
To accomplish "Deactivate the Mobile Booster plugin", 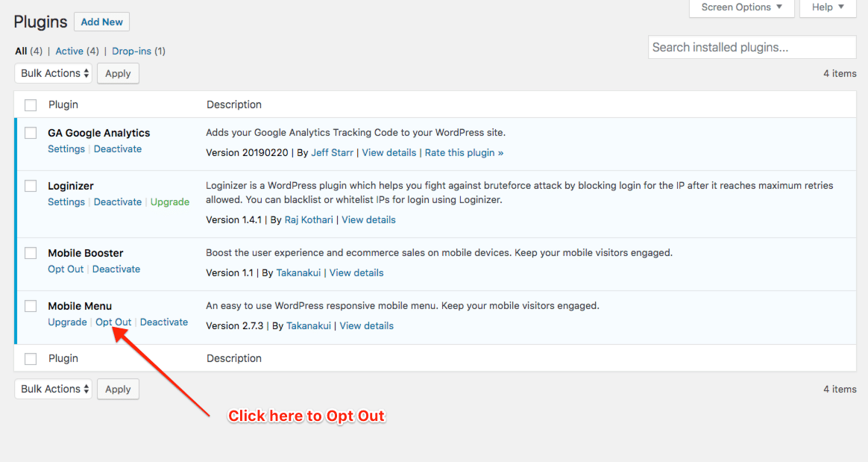I will [x=116, y=269].
